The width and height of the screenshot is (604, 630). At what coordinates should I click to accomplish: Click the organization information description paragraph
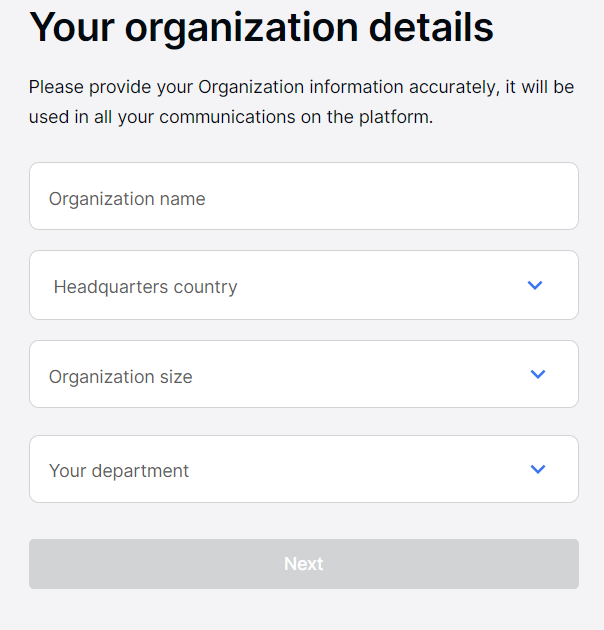point(301,102)
